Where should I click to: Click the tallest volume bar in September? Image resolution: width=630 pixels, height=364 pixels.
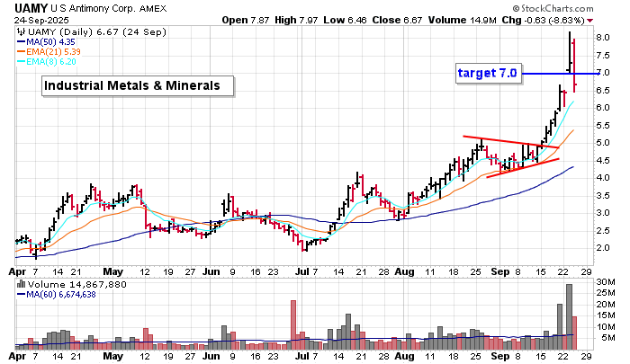click(x=568, y=316)
